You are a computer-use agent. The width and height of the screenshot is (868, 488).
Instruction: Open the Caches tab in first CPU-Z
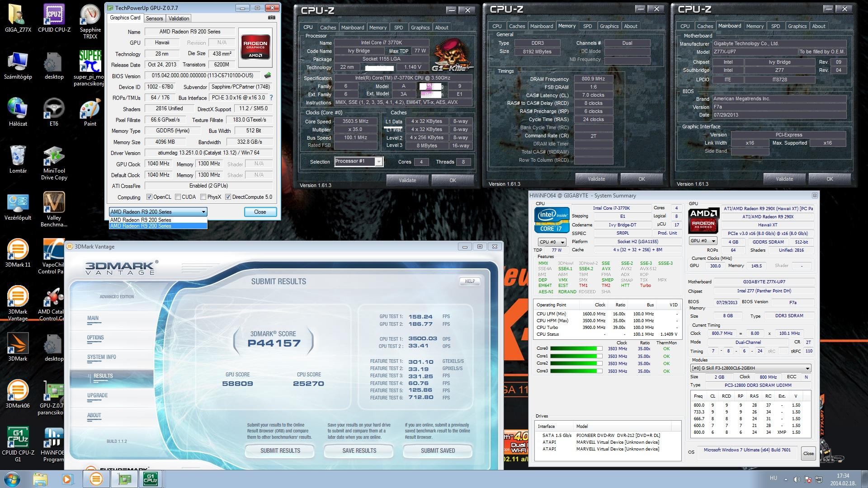(x=328, y=28)
